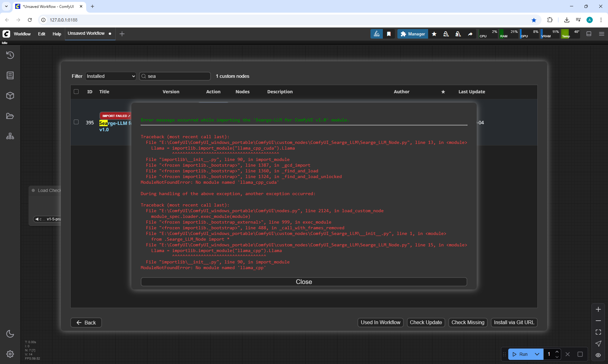Click the Check Missing button
Screen dimensions: 608x364
tap(468, 322)
